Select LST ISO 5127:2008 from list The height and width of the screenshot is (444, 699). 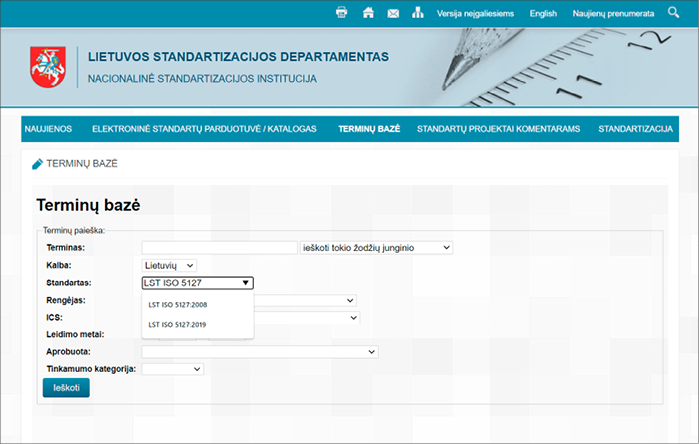pos(178,305)
